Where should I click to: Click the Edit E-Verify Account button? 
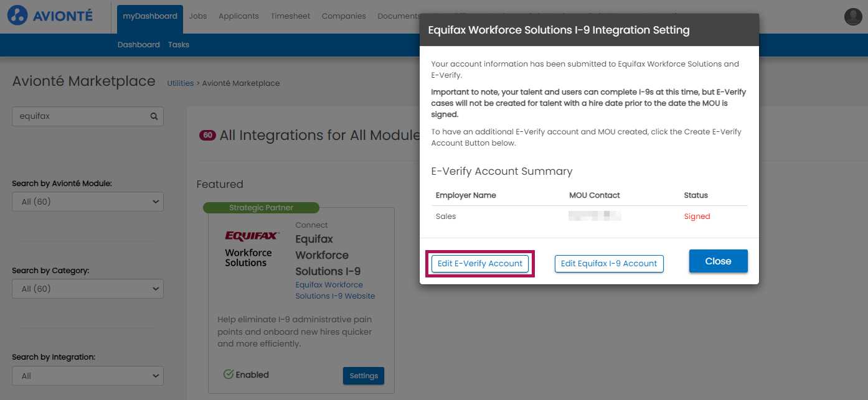click(480, 263)
